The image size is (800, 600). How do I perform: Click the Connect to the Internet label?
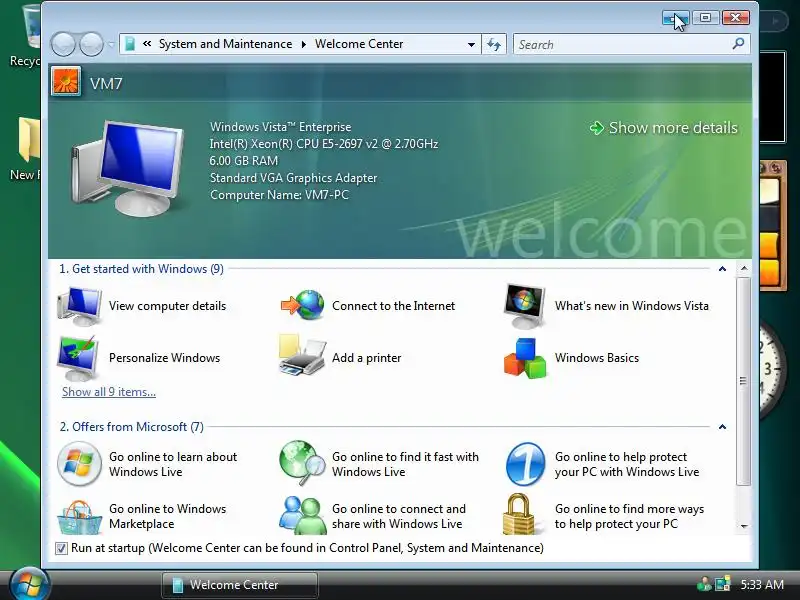[x=393, y=306]
